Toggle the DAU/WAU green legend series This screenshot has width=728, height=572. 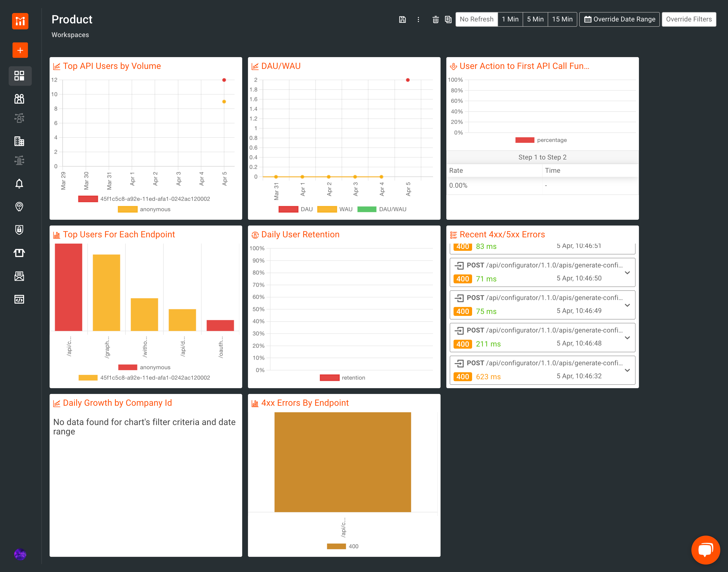[x=382, y=209]
